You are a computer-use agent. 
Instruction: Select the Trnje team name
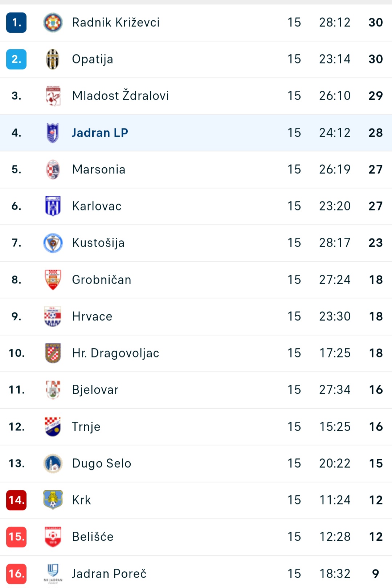(86, 427)
